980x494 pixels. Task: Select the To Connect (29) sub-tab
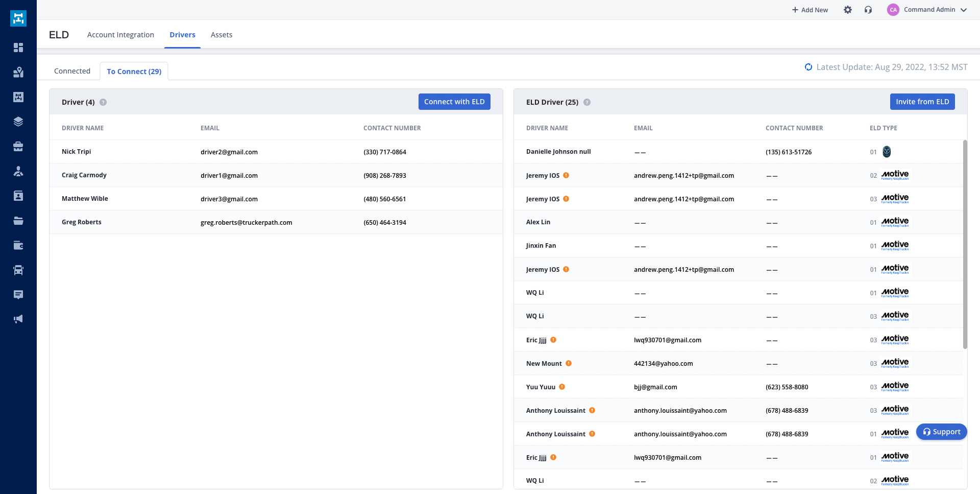coord(134,71)
